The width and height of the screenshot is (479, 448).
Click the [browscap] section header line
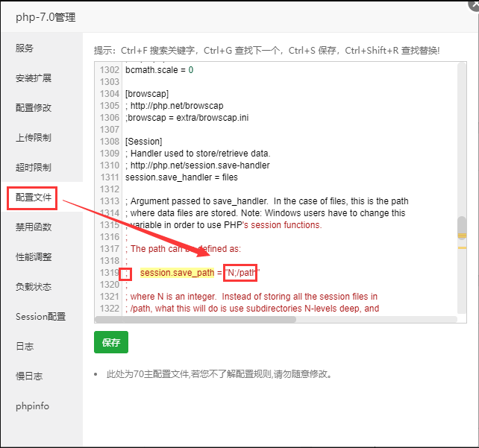coord(147,94)
